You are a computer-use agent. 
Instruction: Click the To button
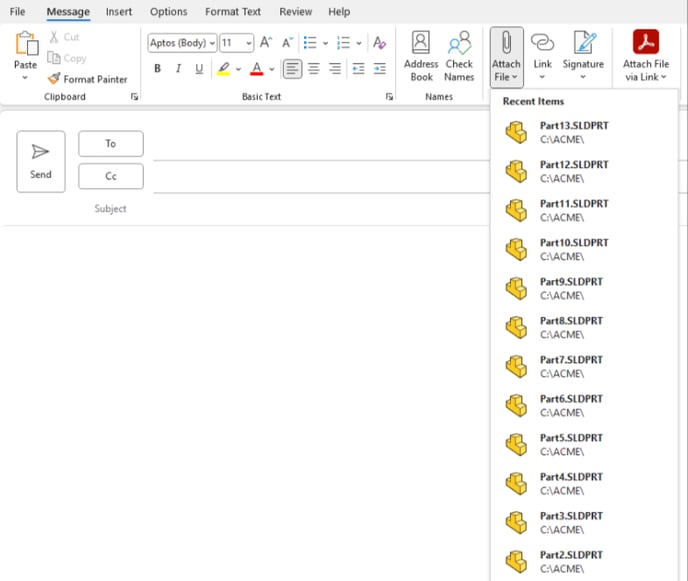point(111,143)
